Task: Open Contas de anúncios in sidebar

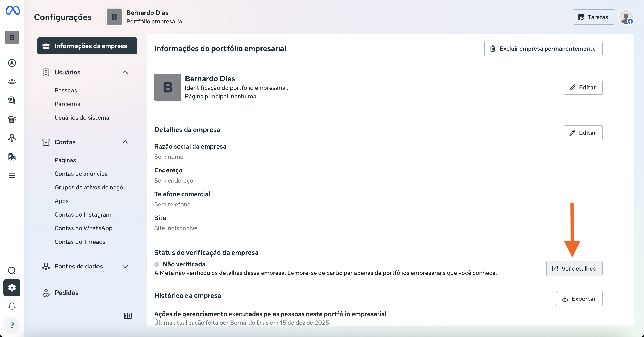Action: [x=81, y=174]
